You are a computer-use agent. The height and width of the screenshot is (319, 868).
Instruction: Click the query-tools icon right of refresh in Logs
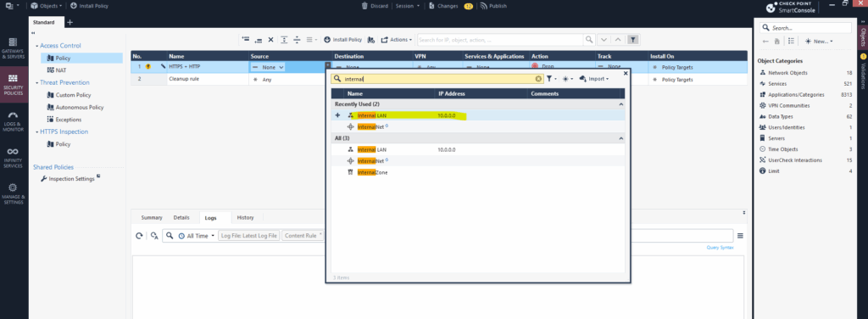(154, 236)
